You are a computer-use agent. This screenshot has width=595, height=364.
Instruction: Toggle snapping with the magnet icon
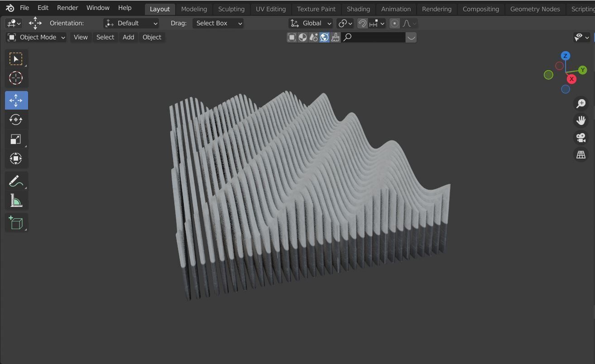(x=362, y=23)
